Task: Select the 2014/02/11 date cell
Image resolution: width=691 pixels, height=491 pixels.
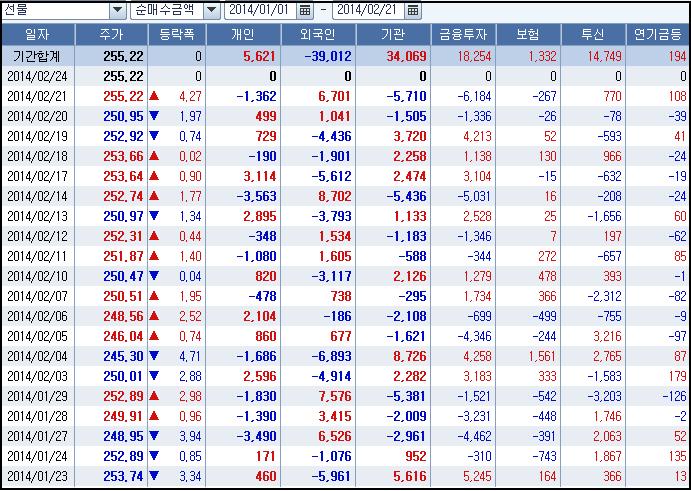Action: tap(37, 256)
